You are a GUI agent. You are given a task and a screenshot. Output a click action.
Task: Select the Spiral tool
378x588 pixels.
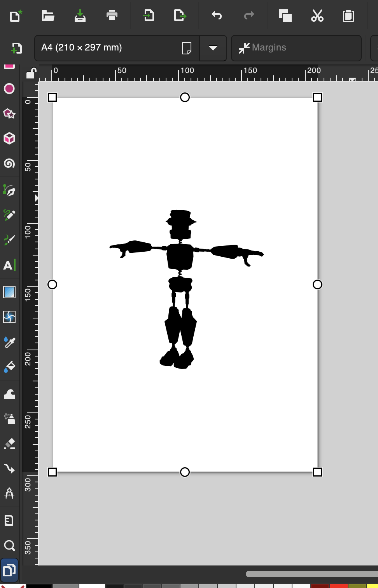pyautogui.click(x=9, y=164)
